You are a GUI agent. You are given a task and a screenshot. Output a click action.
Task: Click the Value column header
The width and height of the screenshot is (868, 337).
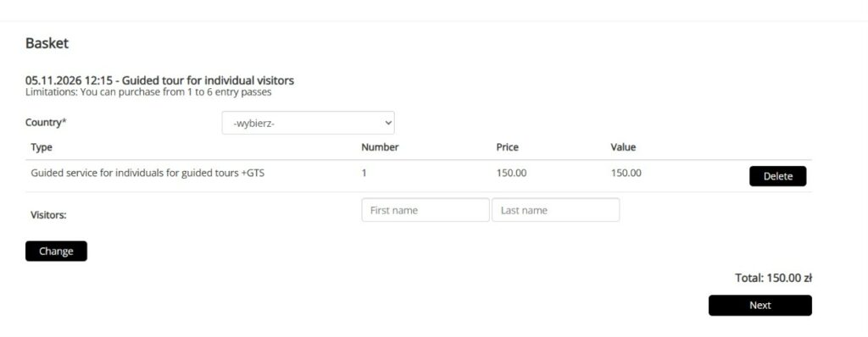[623, 147]
